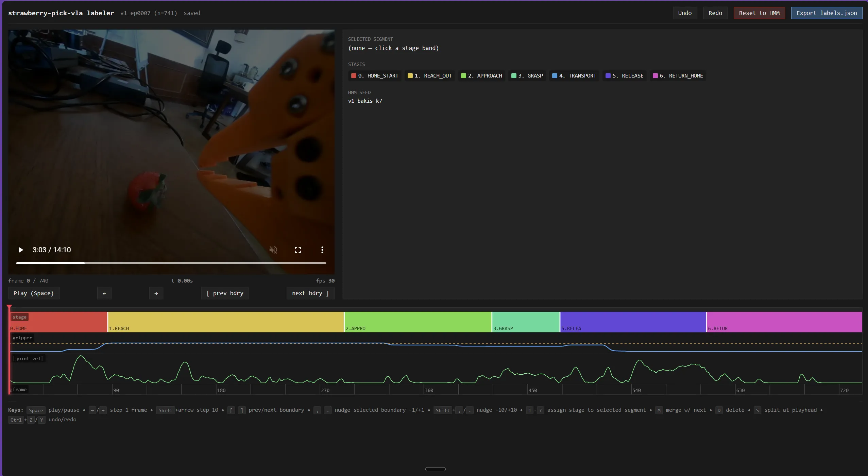Screen dimensions: 868x476
Task: Enter fullscreen mode on the video
Action: point(298,250)
